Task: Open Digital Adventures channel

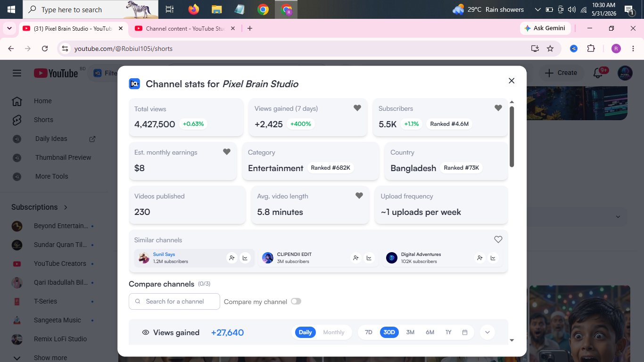Action: tap(421, 254)
